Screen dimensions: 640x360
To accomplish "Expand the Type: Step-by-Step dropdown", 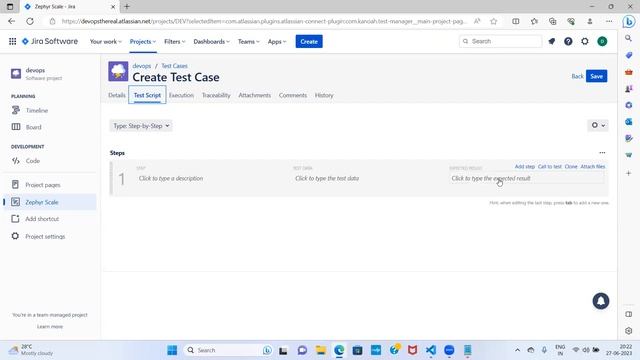I will [141, 126].
